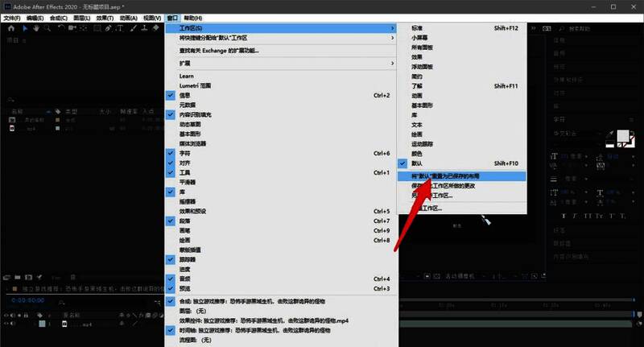This screenshot has height=347, width=644.
Task: Choose the 标准 workspace Shift+F12
Action: [461, 28]
